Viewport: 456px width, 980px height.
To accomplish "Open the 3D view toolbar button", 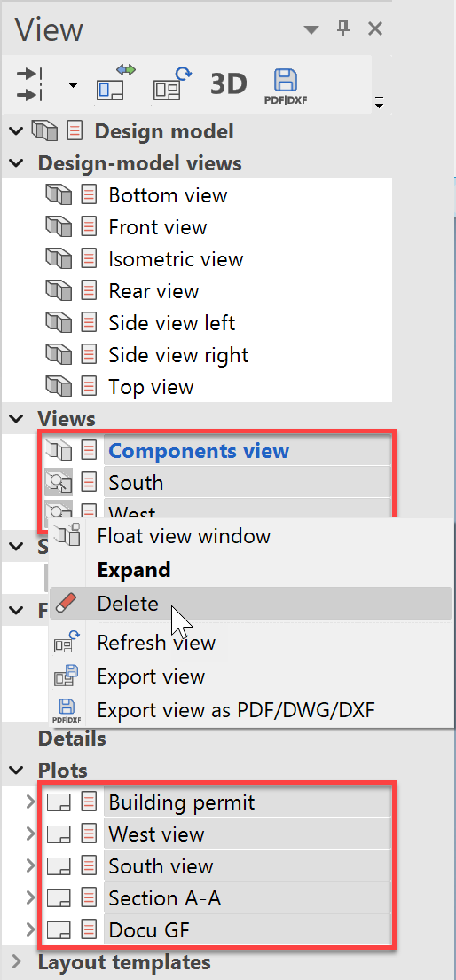I will coord(229,83).
